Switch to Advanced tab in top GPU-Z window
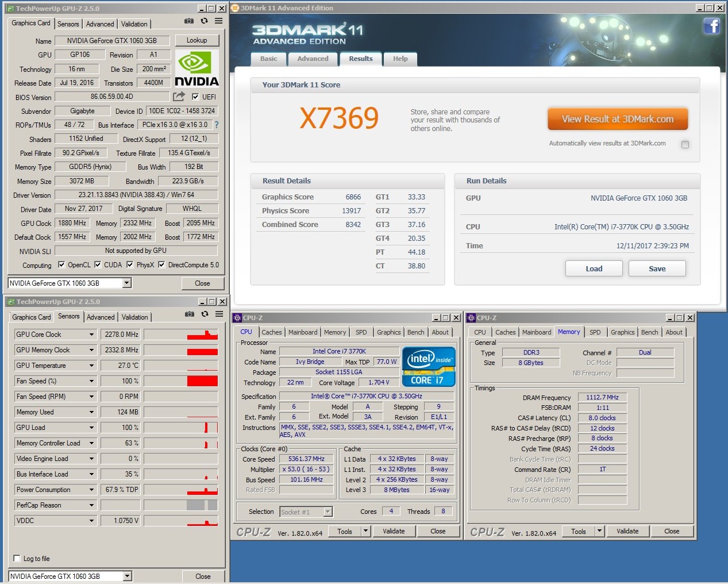Viewport: 728px width, 584px height. 100,24
